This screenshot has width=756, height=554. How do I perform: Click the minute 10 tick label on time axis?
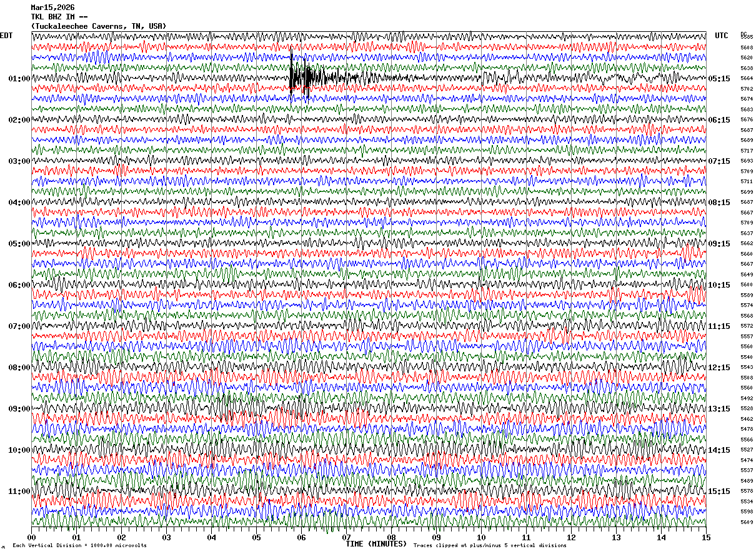pos(481,537)
